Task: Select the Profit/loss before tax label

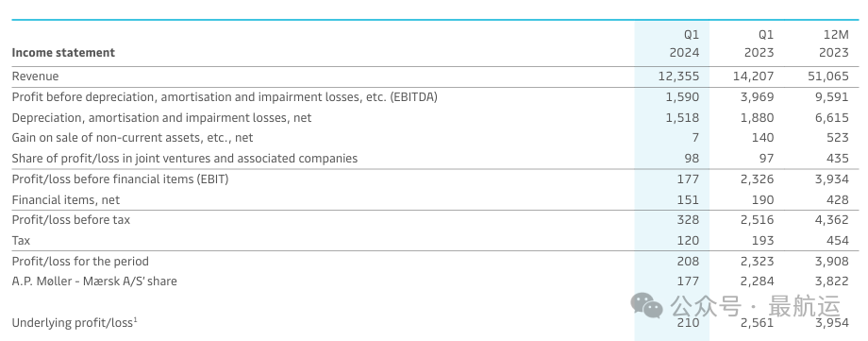Action: 71,220
